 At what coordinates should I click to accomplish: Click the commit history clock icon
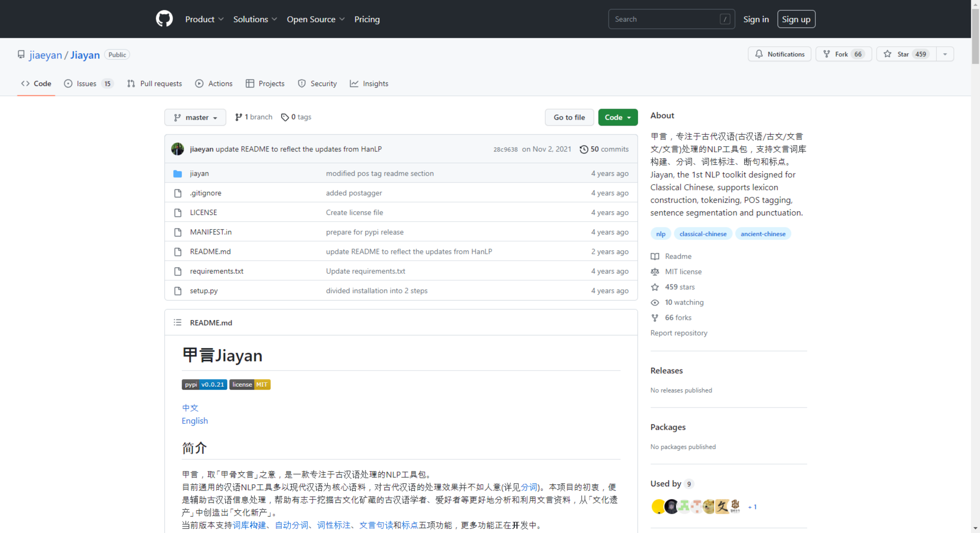[583, 149]
